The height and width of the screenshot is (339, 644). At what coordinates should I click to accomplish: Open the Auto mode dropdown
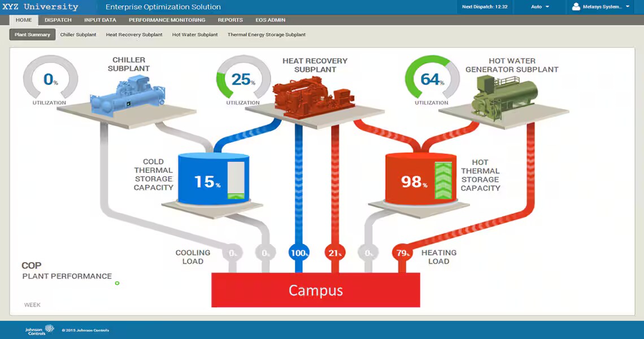coord(540,7)
